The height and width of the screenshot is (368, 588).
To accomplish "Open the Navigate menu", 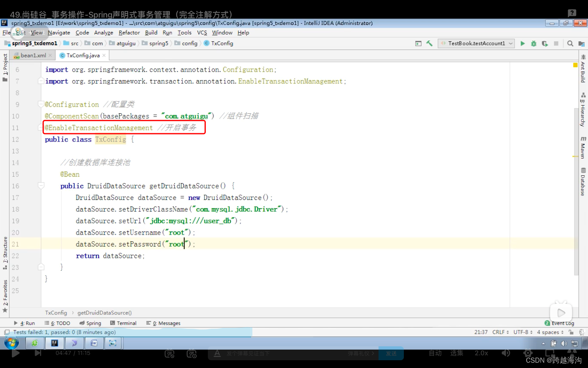I will coord(59,33).
